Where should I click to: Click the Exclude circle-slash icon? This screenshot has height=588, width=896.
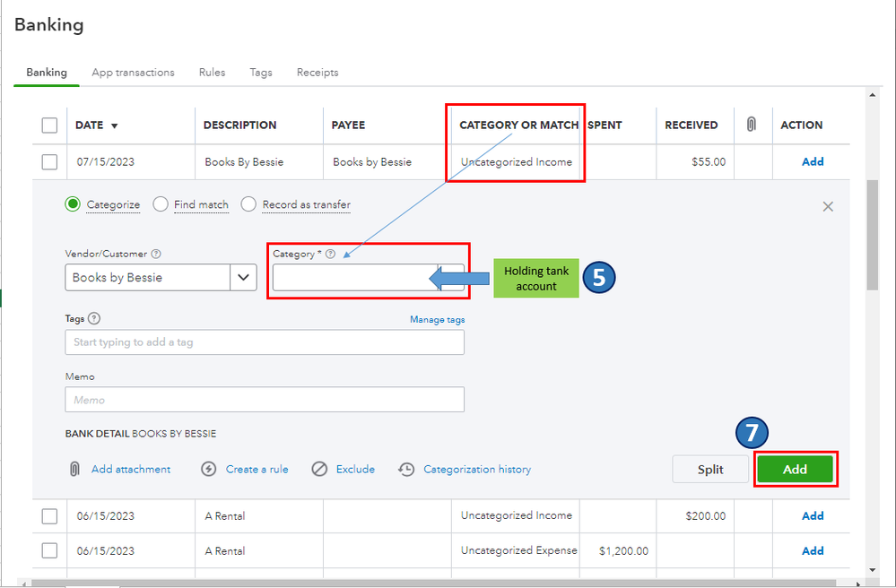pos(319,469)
